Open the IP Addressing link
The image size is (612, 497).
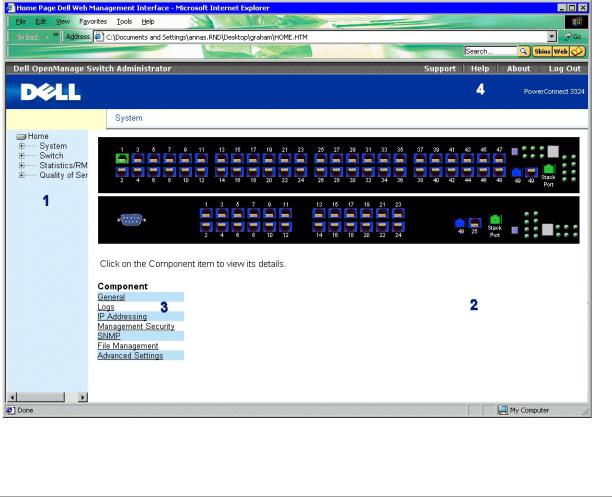122,317
